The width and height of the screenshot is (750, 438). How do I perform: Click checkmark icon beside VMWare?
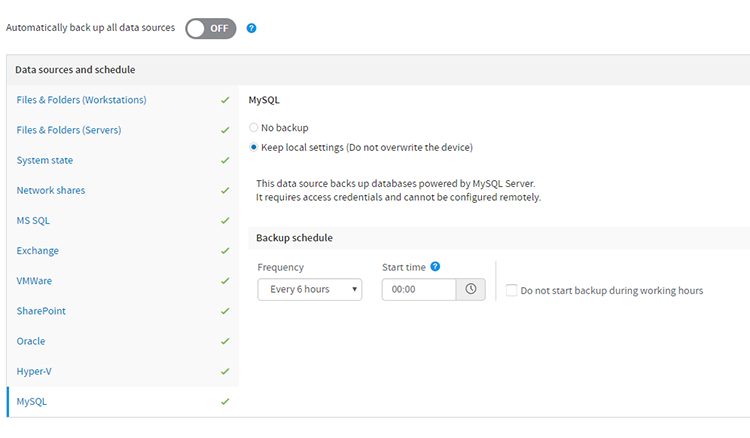(225, 281)
